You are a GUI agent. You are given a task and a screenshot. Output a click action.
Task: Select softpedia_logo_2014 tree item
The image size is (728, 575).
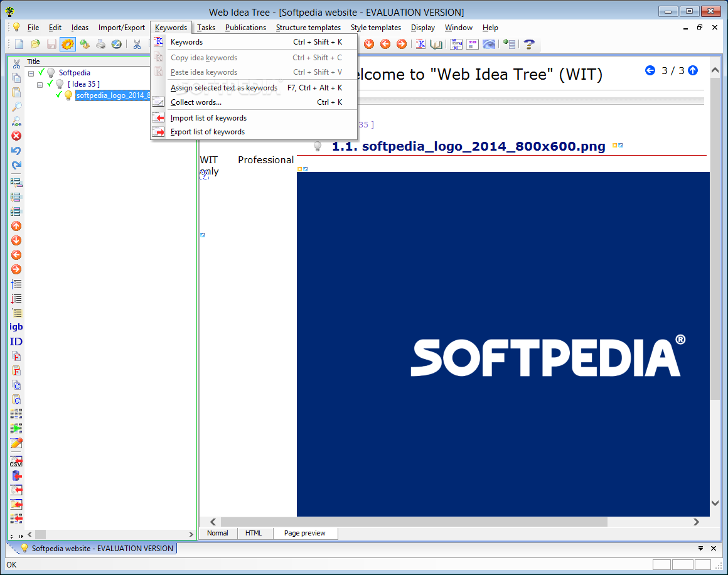click(113, 95)
